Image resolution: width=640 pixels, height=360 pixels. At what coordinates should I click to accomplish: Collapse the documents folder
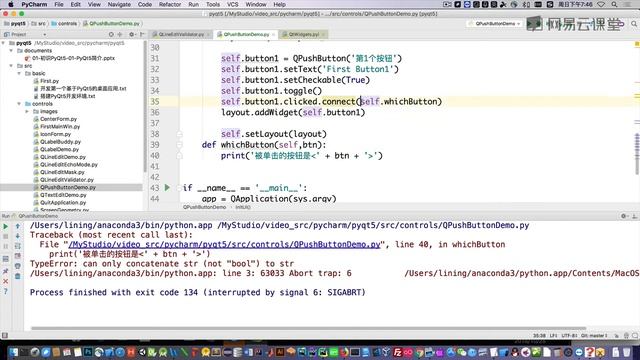(11, 51)
